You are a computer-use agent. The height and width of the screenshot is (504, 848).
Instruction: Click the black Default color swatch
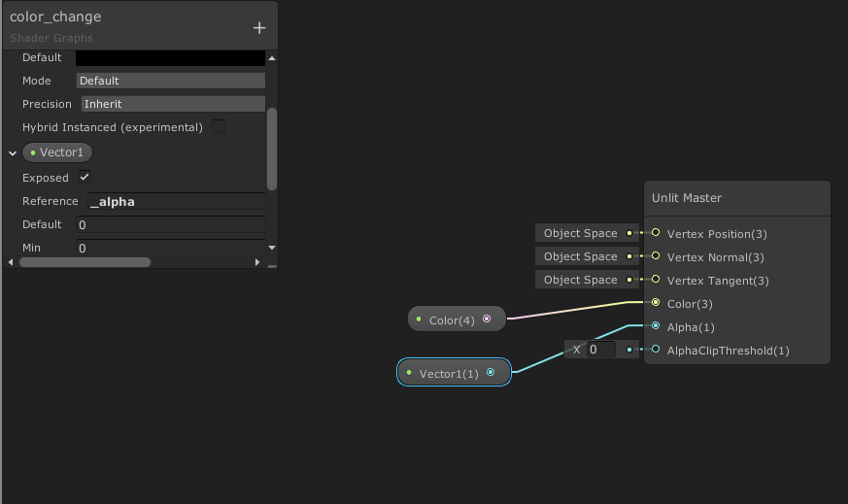[x=170, y=58]
